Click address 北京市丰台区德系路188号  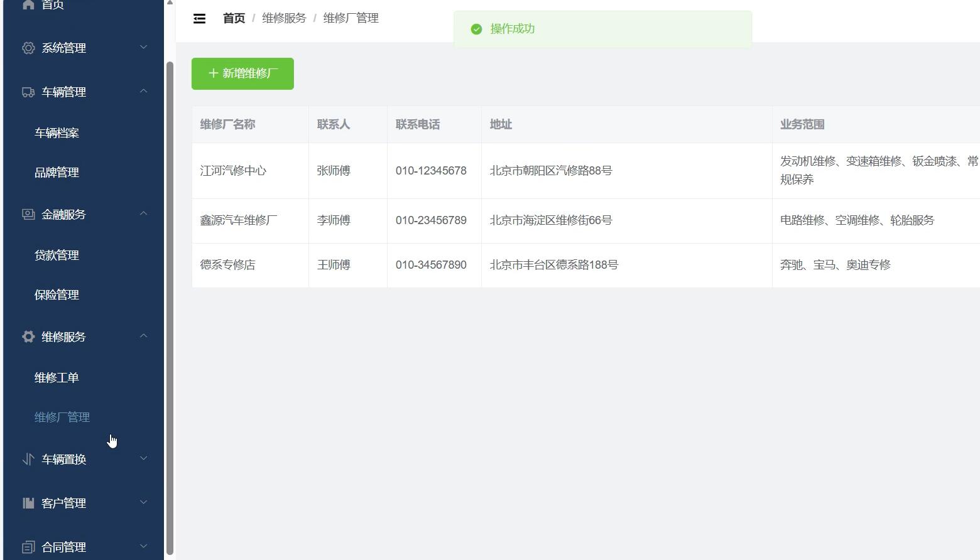point(553,265)
